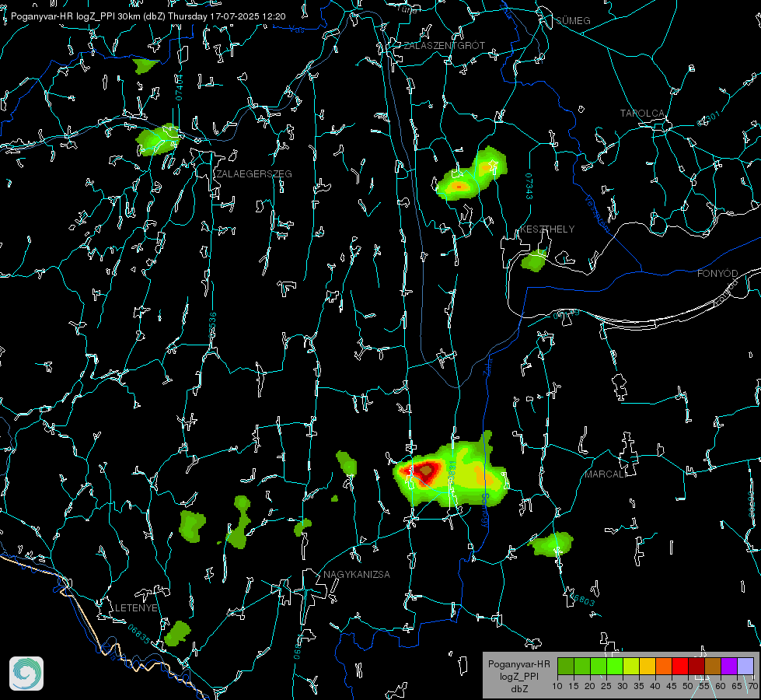Click the legend scale value 70
The image size is (761, 700).
(x=753, y=687)
